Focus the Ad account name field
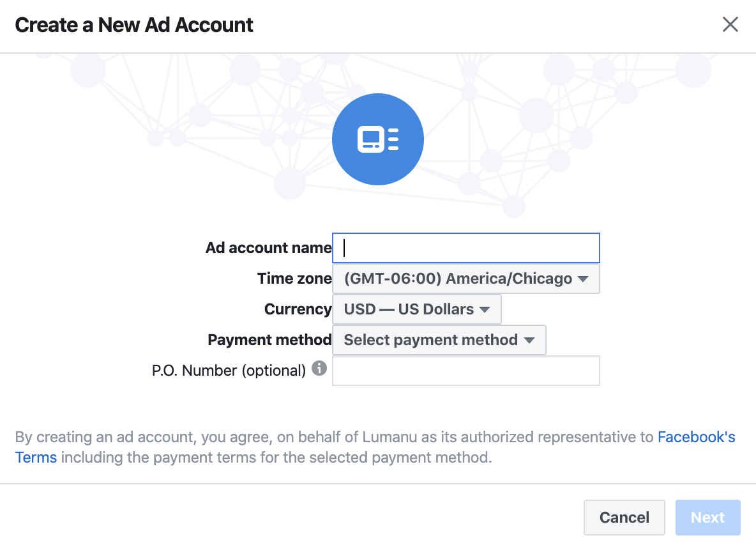The image size is (756, 547). (x=465, y=248)
